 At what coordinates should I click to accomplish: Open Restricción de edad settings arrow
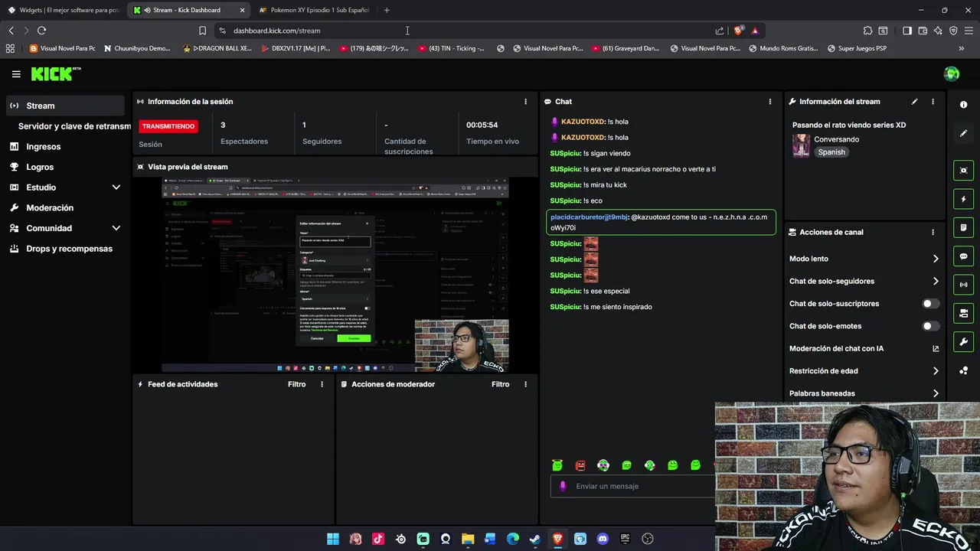click(936, 371)
